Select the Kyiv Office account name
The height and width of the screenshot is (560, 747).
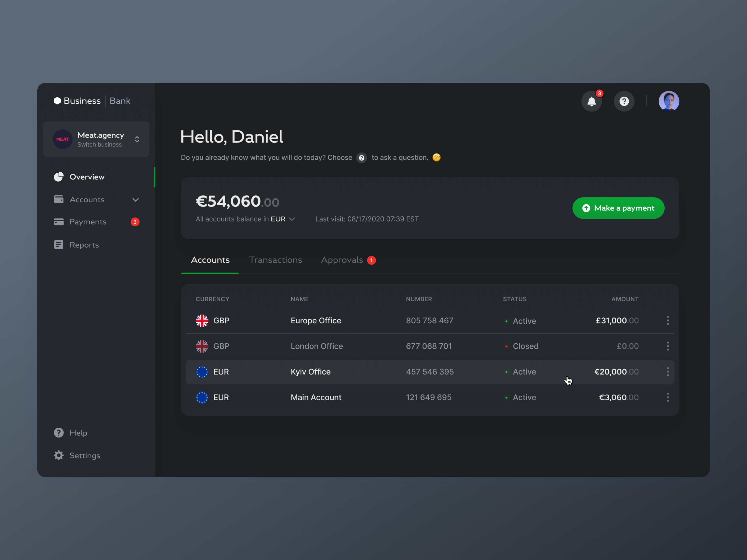point(311,372)
